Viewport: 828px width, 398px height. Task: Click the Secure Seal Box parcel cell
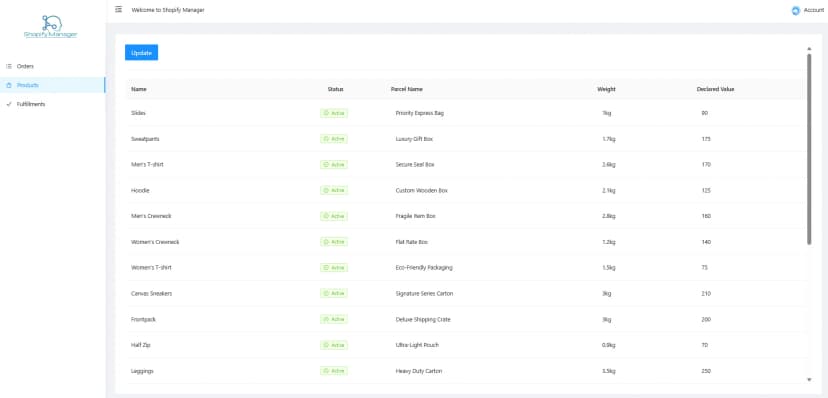pos(415,165)
